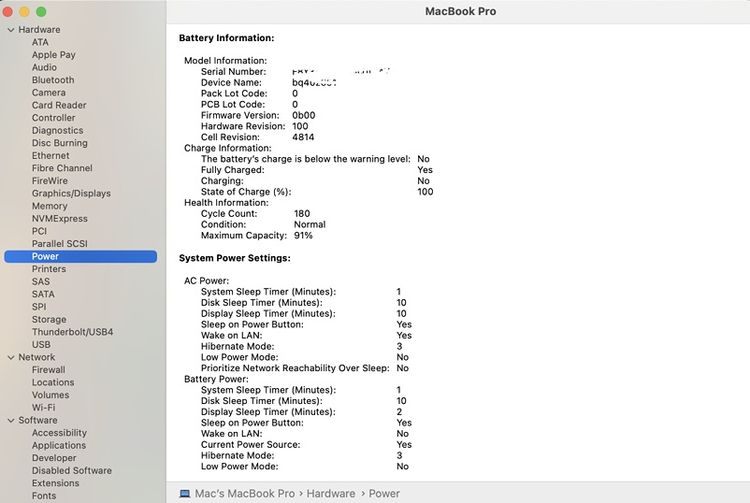Viewport: 750px width, 503px height.
Task: Click the Firmware Version value 0b00
Action: coord(304,115)
